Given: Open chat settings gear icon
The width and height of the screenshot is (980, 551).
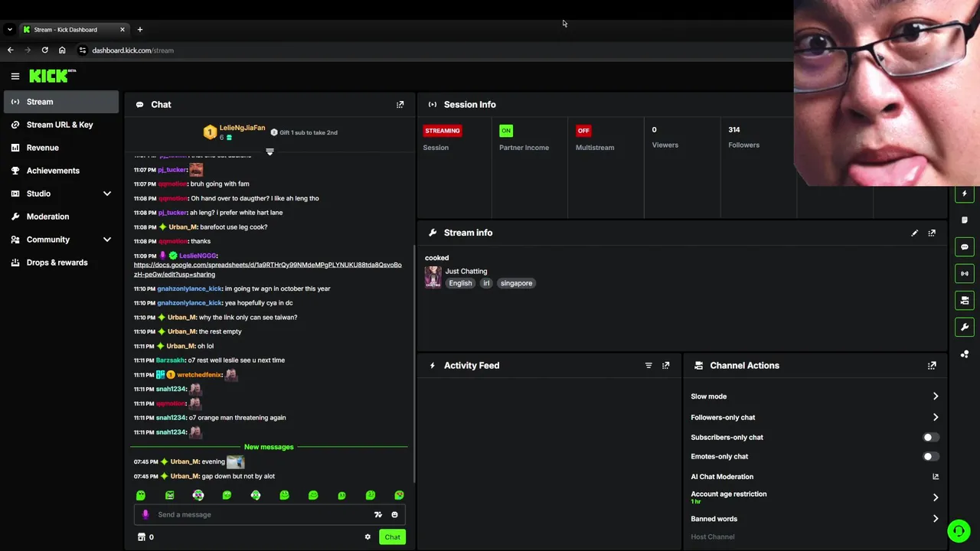Looking at the screenshot, I should click(367, 537).
